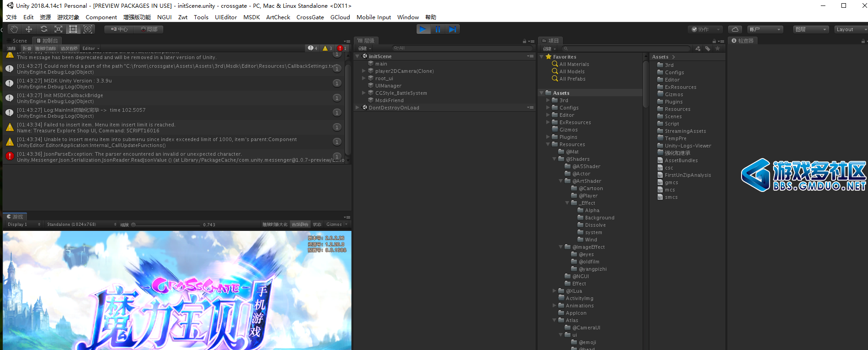Open the Display 1 dropdown

click(x=24, y=224)
